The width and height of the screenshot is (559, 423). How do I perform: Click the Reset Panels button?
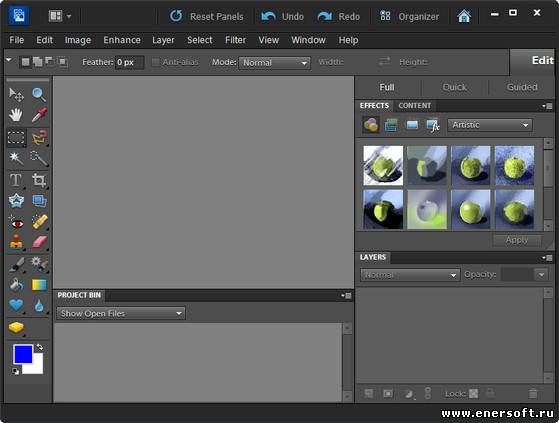(207, 16)
